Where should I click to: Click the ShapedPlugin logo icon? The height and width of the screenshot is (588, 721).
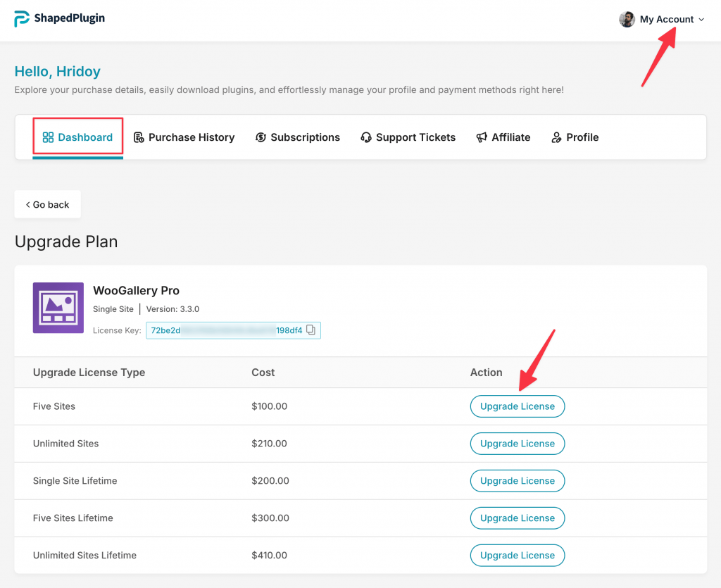(x=22, y=18)
